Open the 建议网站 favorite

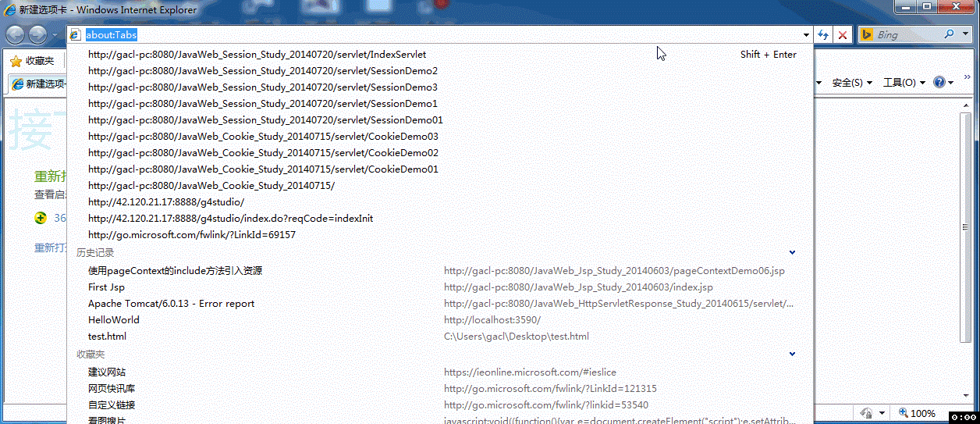click(440, 372)
